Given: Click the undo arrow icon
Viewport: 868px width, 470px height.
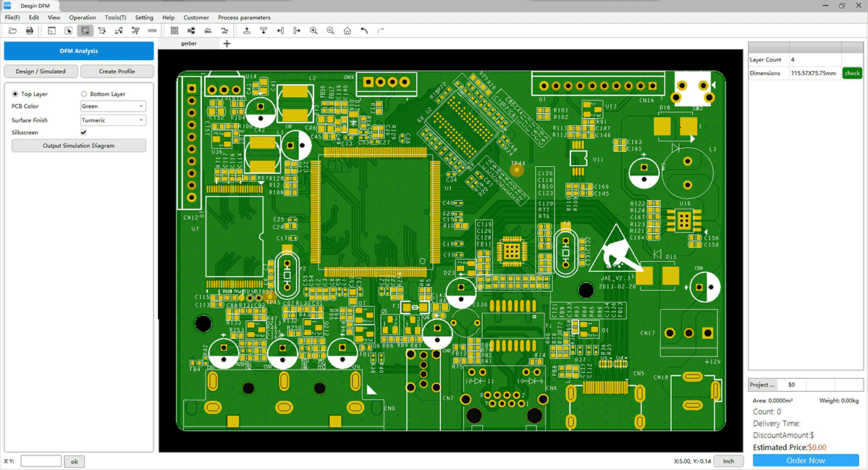Looking at the screenshot, I should click(364, 30).
